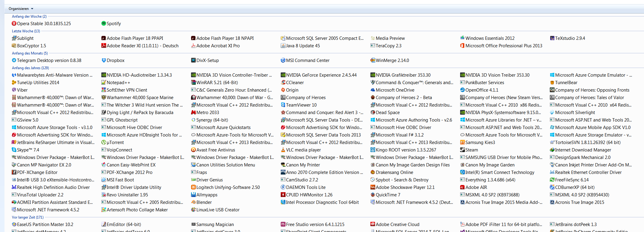Select 'Windows Essentials 2012' entry
The height and width of the screenshot is (232, 644).
487,38
